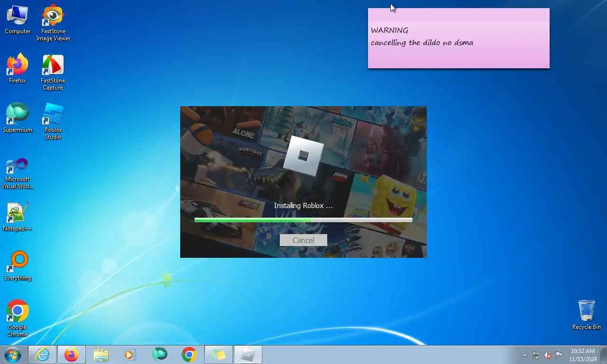Image resolution: width=607 pixels, height=364 pixels.
Task: Select the Supermium desktop shortcut
Action: click(18, 118)
